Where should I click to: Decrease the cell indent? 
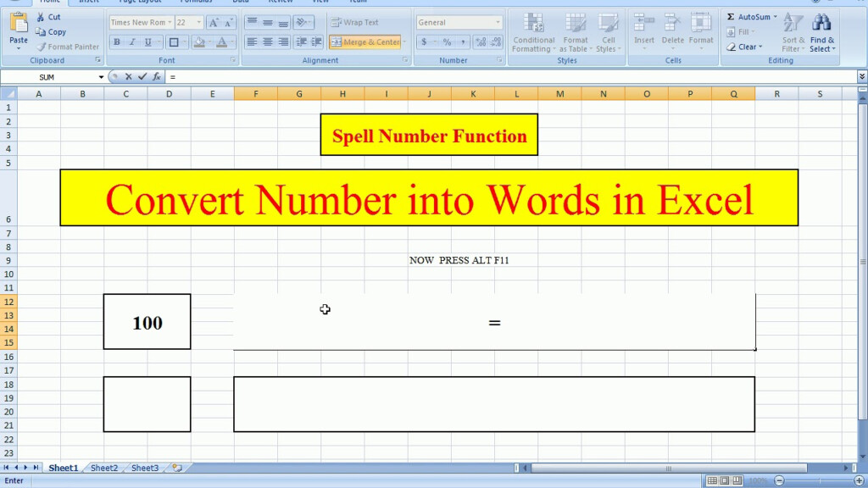301,42
